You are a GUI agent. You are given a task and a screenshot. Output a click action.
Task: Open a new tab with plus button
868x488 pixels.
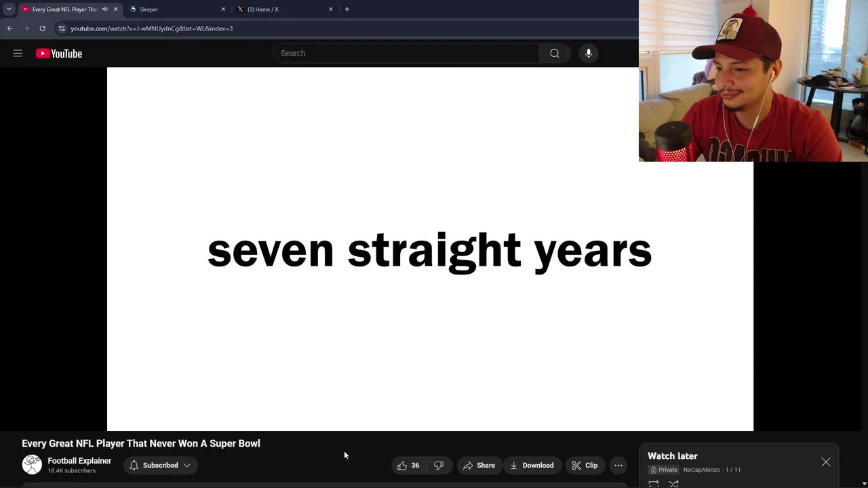pyautogui.click(x=347, y=9)
